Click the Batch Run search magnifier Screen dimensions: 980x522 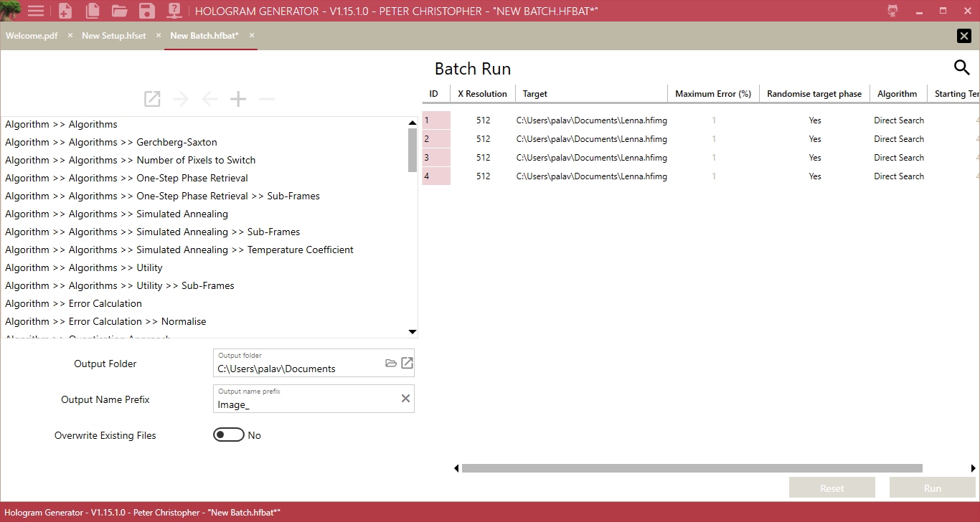pos(961,67)
